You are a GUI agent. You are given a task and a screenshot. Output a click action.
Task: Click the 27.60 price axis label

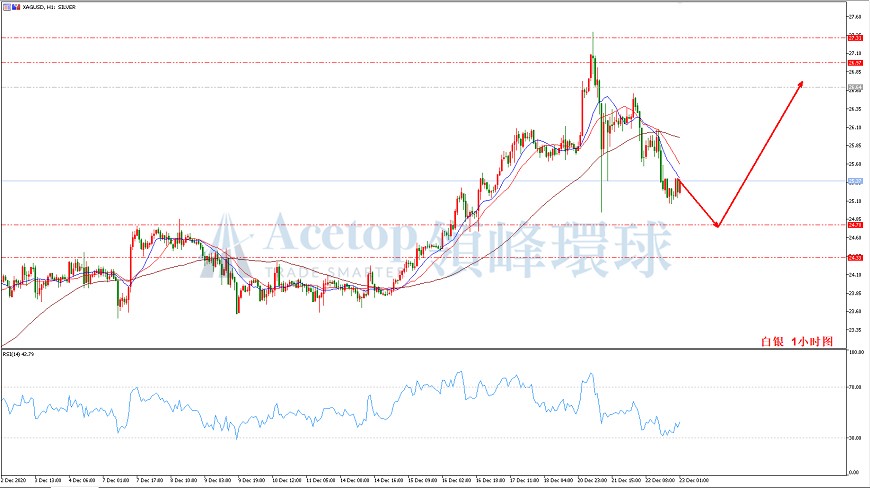pos(855,17)
